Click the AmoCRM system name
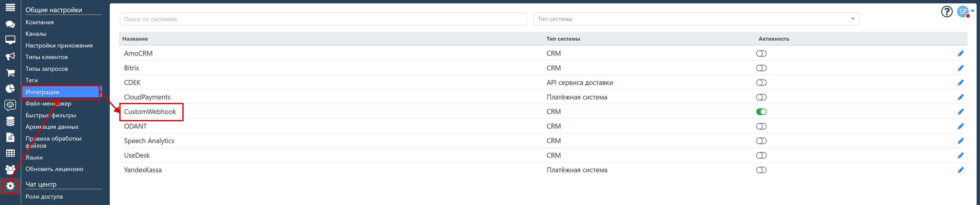This screenshot has width=980, height=205. 138,53
